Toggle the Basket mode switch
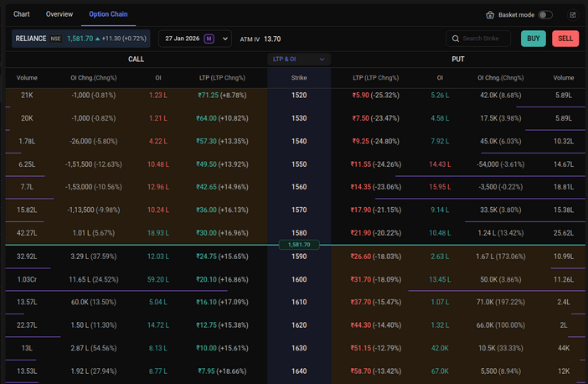The width and height of the screenshot is (588, 384). (545, 15)
